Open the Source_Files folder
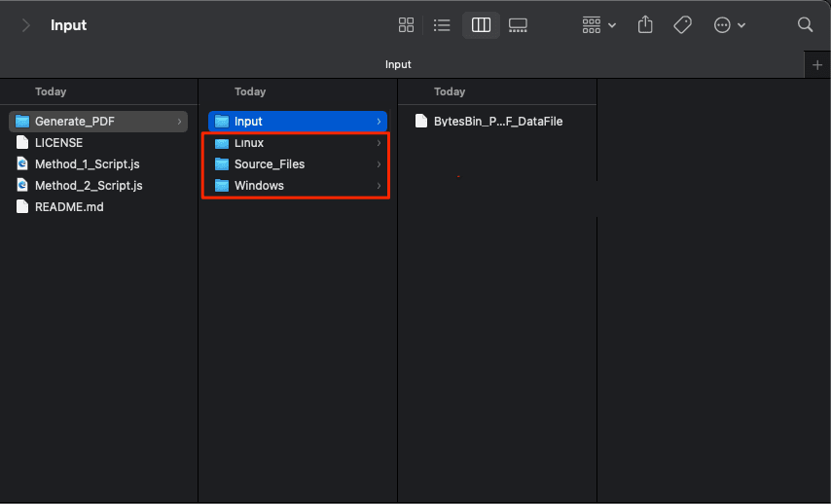The height and width of the screenshot is (504, 831). click(x=269, y=164)
